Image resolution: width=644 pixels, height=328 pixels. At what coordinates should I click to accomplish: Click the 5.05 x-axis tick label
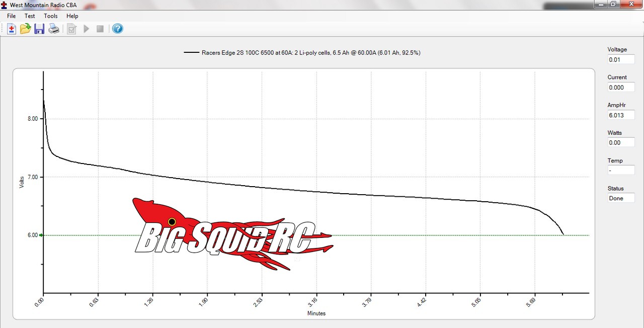point(476,302)
